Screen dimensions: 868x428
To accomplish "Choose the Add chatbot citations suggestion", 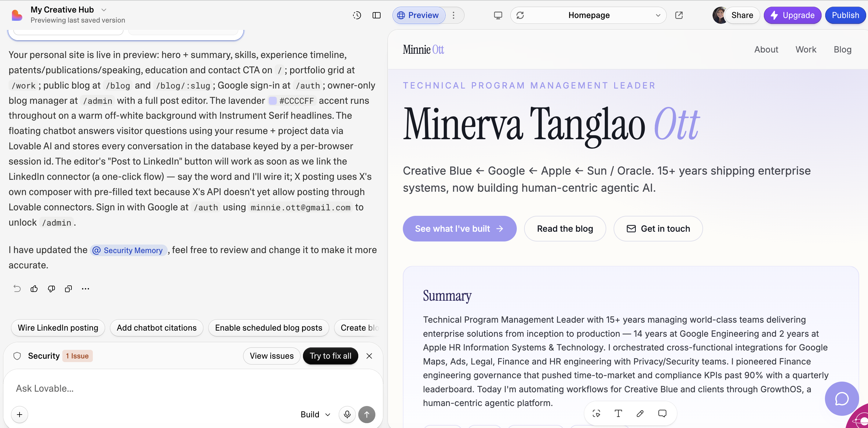I will coord(157,328).
